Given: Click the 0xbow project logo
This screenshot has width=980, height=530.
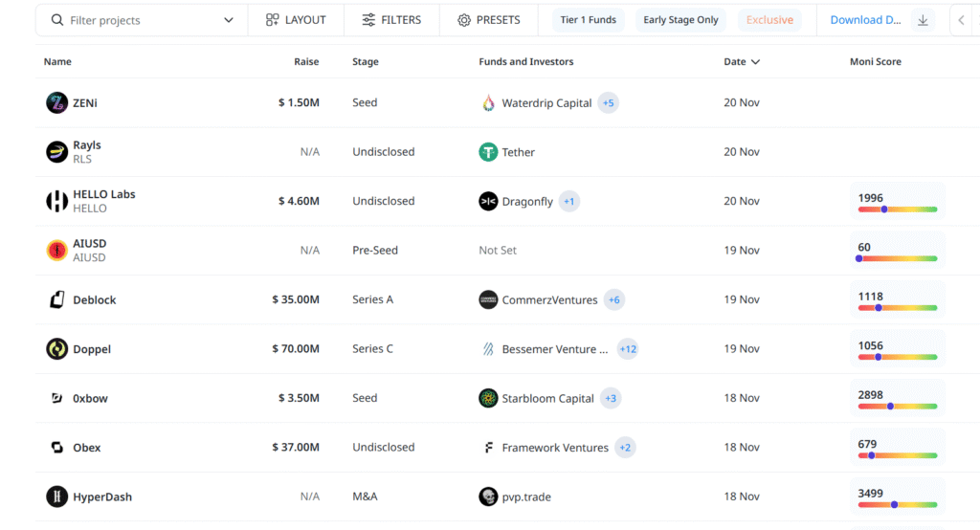Looking at the screenshot, I should [56, 398].
